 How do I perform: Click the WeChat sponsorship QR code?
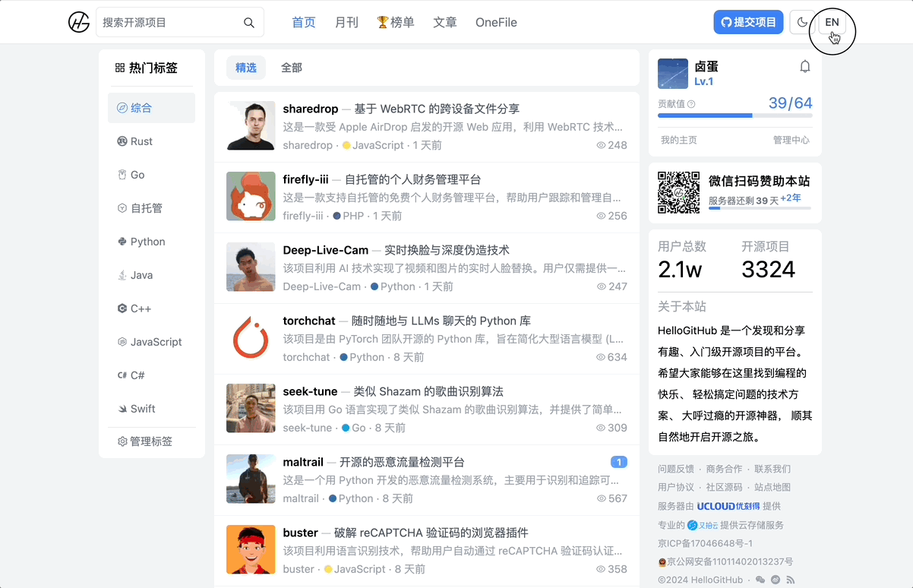click(x=678, y=192)
